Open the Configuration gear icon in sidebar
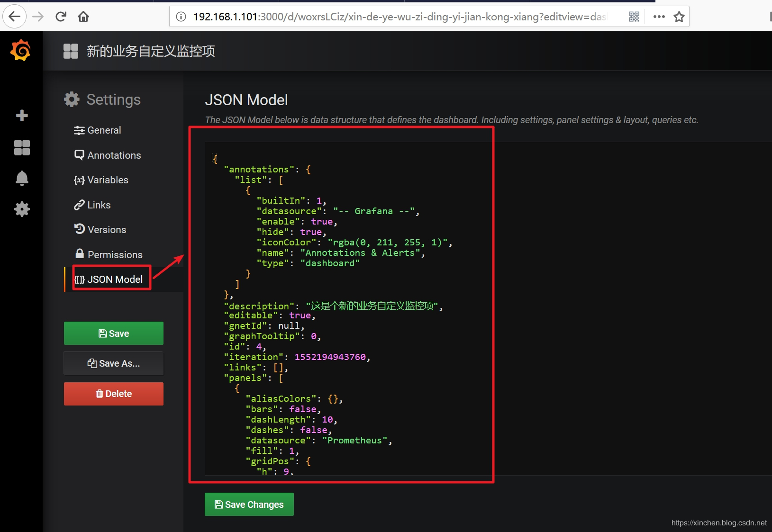The height and width of the screenshot is (532, 772). pyautogui.click(x=22, y=209)
